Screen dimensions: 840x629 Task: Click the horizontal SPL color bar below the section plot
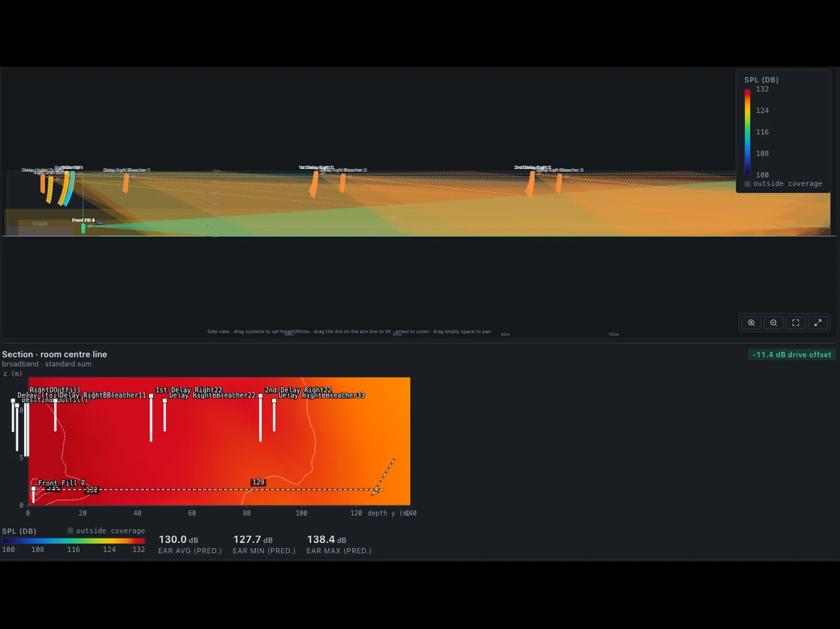click(74, 541)
